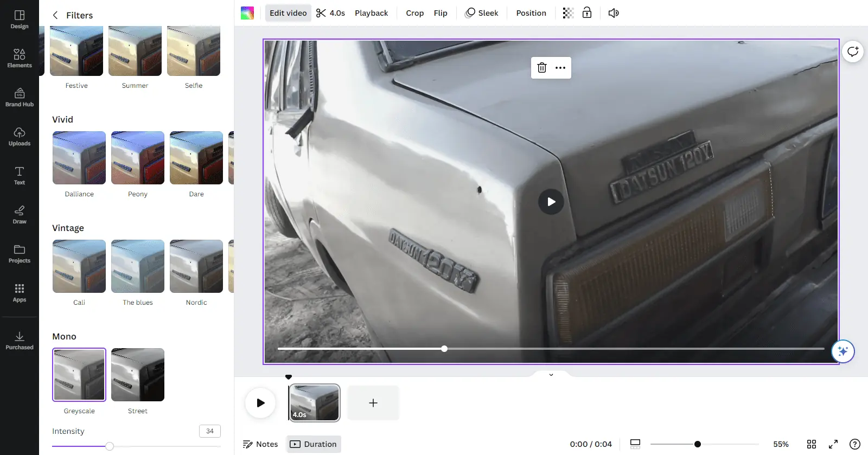Toggle the thumbnail view layout icon
Viewport: 868px width, 455px height.
pos(635,444)
